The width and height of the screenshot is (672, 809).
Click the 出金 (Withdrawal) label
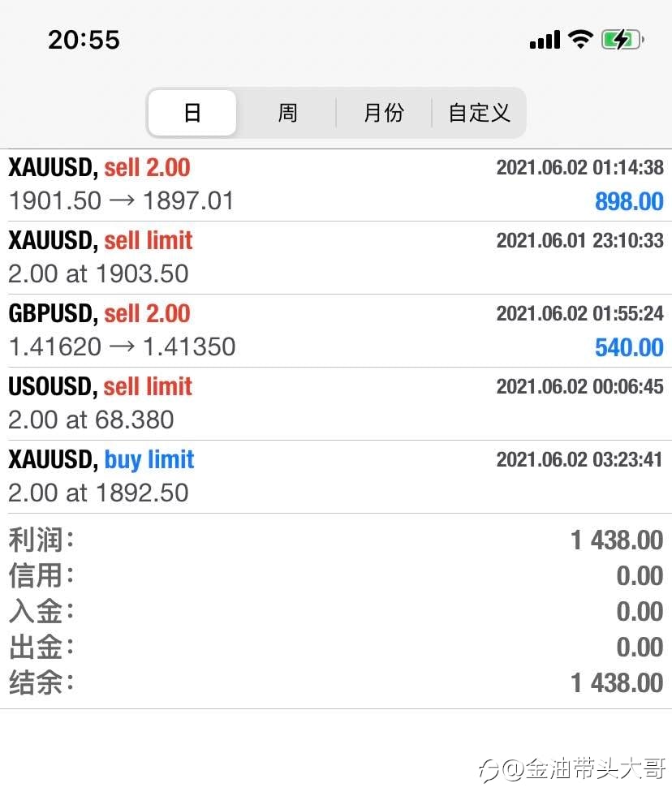(x=41, y=647)
